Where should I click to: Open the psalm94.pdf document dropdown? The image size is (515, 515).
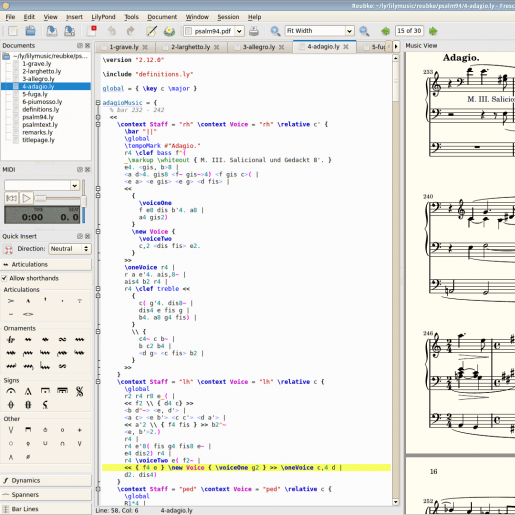point(239,31)
